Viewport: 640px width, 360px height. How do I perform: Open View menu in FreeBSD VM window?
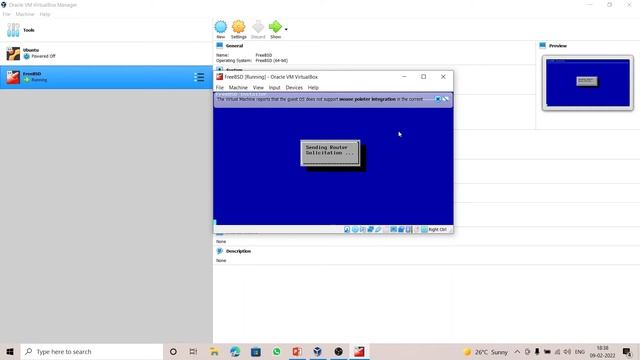(x=258, y=87)
